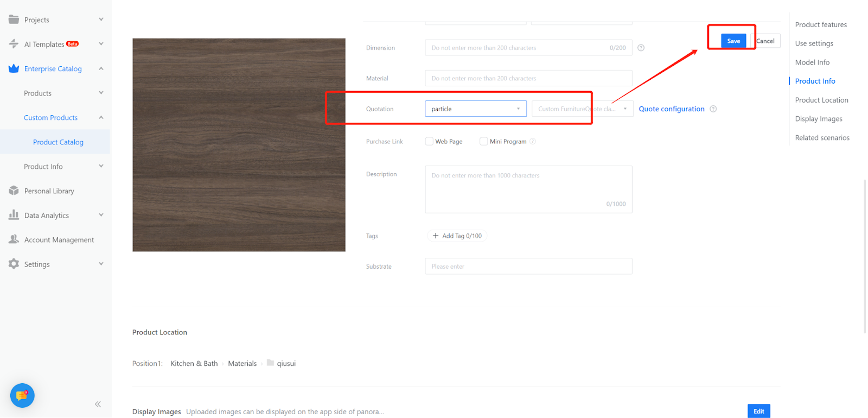This screenshot has height=418, width=868.
Task: Open the Custom Products submenu label
Action: pos(50,118)
